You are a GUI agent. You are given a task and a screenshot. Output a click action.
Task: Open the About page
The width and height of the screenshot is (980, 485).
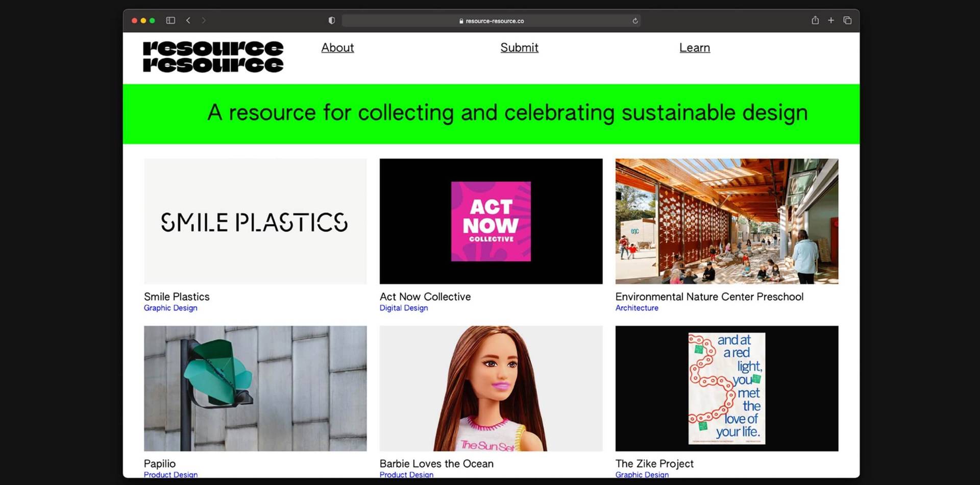337,47
